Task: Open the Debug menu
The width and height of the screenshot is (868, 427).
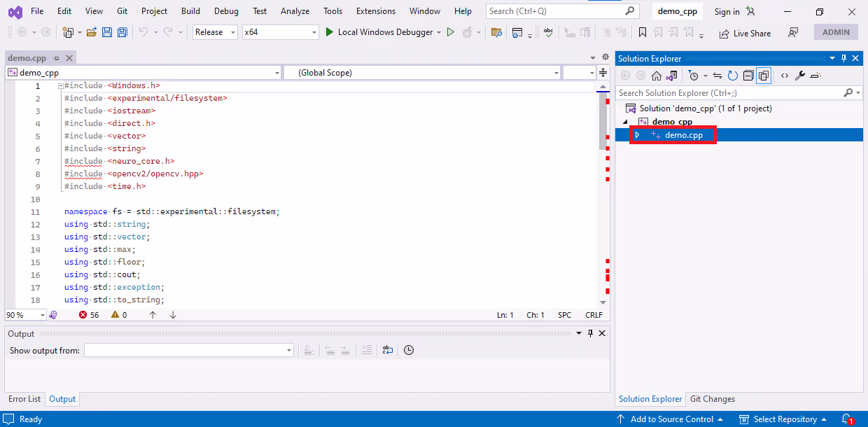Action: click(226, 11)
